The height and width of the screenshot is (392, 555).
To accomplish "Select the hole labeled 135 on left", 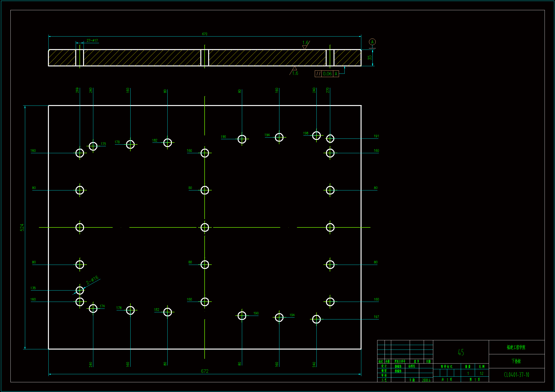I will pyautogui.click(x=80, y=290).
